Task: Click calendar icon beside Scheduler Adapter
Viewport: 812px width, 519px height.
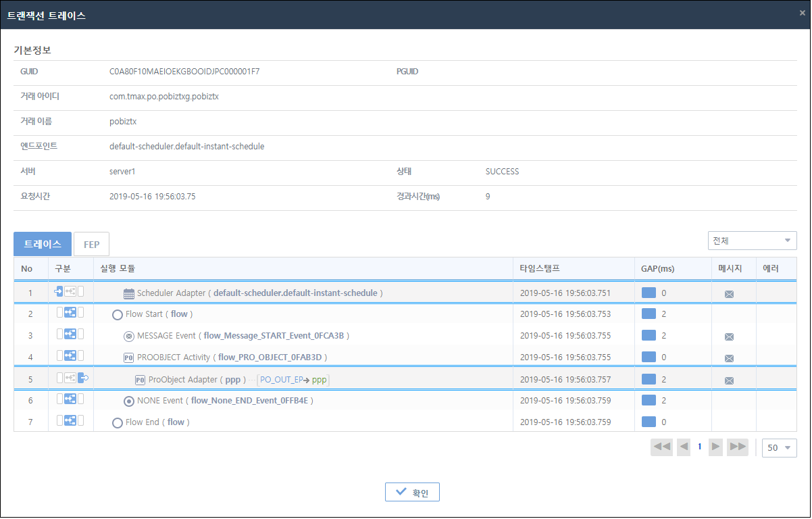Action: click(x=129, y=294)
